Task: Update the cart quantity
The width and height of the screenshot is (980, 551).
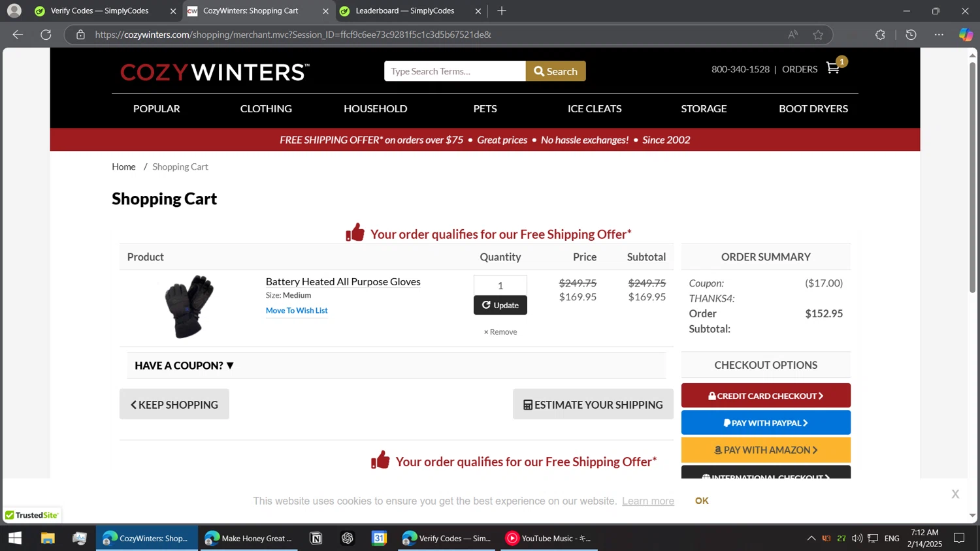Action: tap(500, 305)
